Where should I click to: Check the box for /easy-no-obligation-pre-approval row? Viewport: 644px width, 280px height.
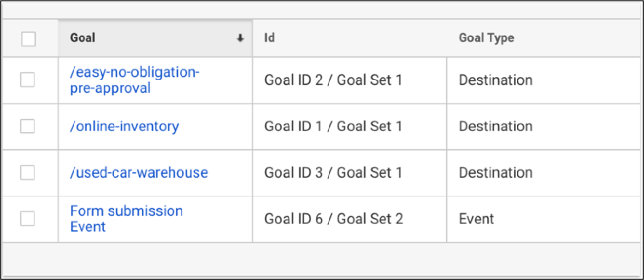(x=28, y=80)
